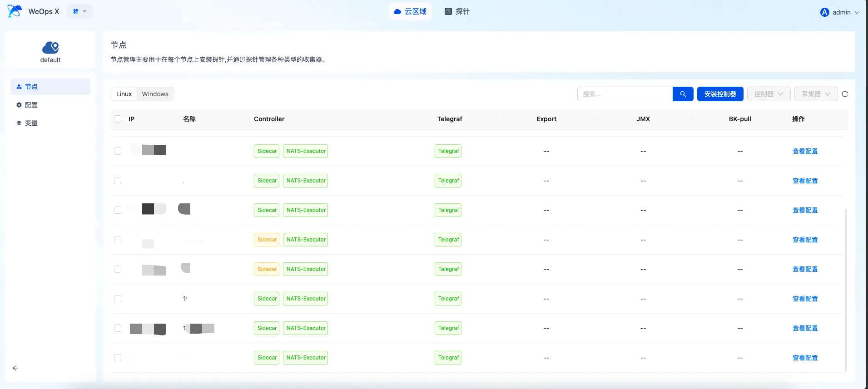This screenshot has width=868, height=389.
Task: Switch to the 探针 tab
Action: tap(457, 11)
